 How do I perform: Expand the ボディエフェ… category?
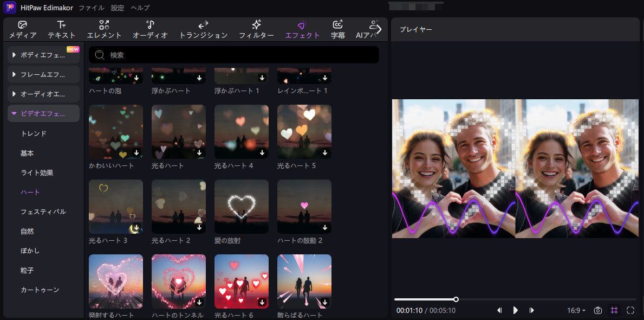tap(43, 55)
